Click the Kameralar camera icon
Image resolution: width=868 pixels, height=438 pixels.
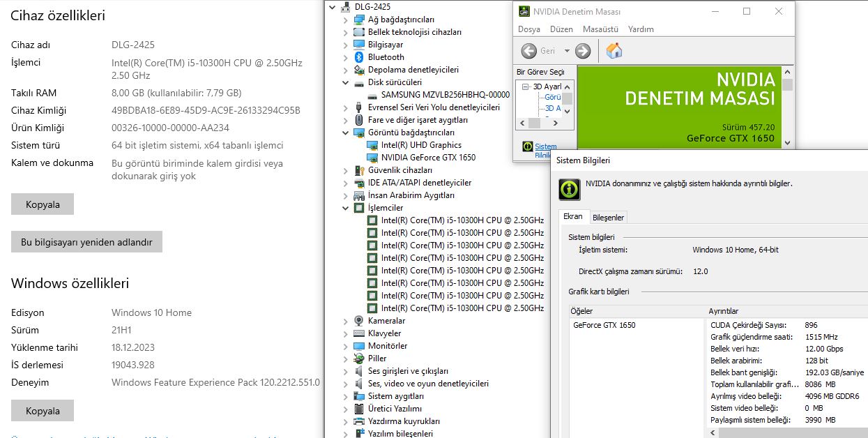(359, 321)
